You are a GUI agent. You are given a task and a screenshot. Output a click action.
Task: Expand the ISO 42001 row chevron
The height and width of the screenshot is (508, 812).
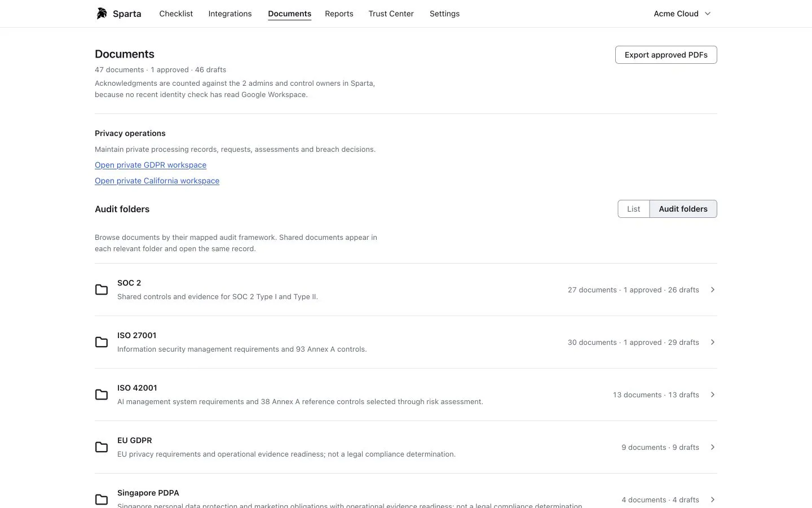(x=713, y=395)
